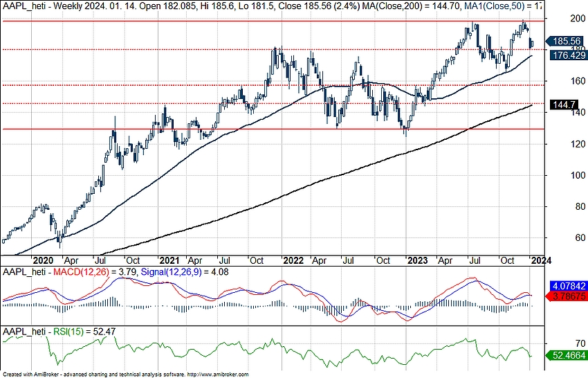The image size is (588, 378).
Task: Click the 200 price level on the axis
Action: [577, 19]
